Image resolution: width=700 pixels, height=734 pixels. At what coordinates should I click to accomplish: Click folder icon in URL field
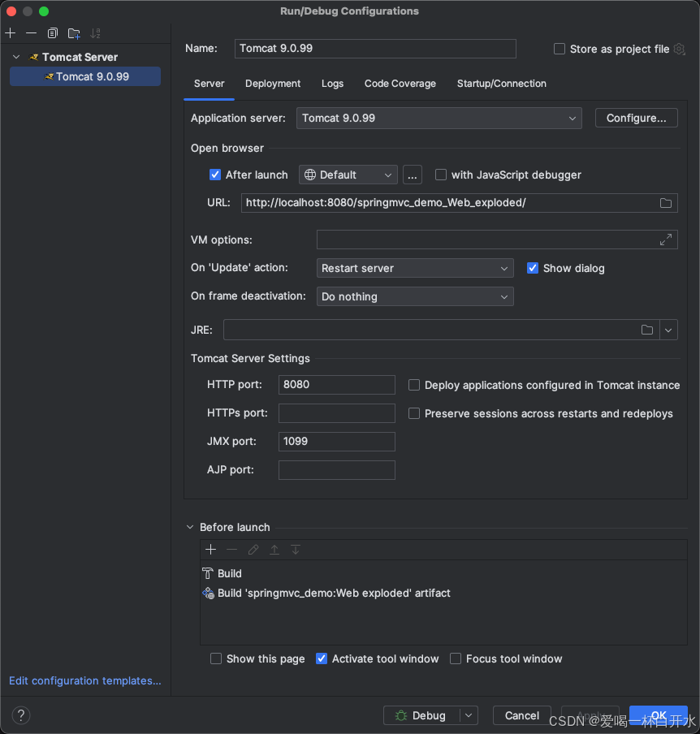click(x=665, y=203)
